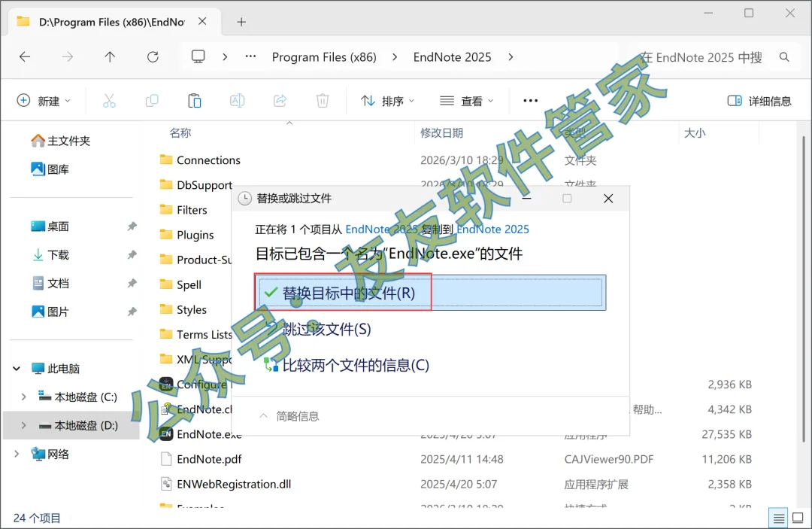The image size is (812, 529).
Task: Open the 查看 view dropdown
Action: coord(467,101)
